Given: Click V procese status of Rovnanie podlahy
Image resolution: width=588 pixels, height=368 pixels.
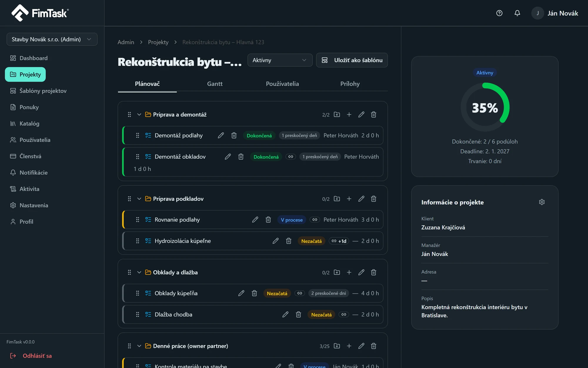Looking at the screenshot, I should (x=292, y=220).
